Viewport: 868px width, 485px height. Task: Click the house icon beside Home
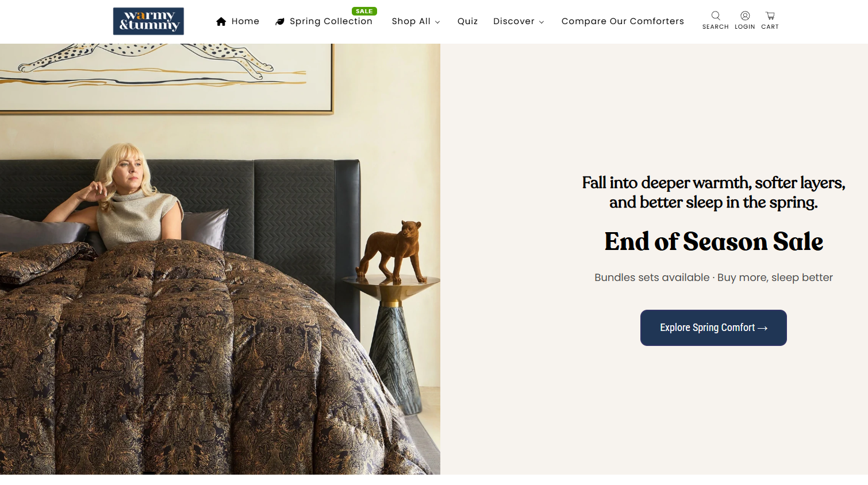221,21
